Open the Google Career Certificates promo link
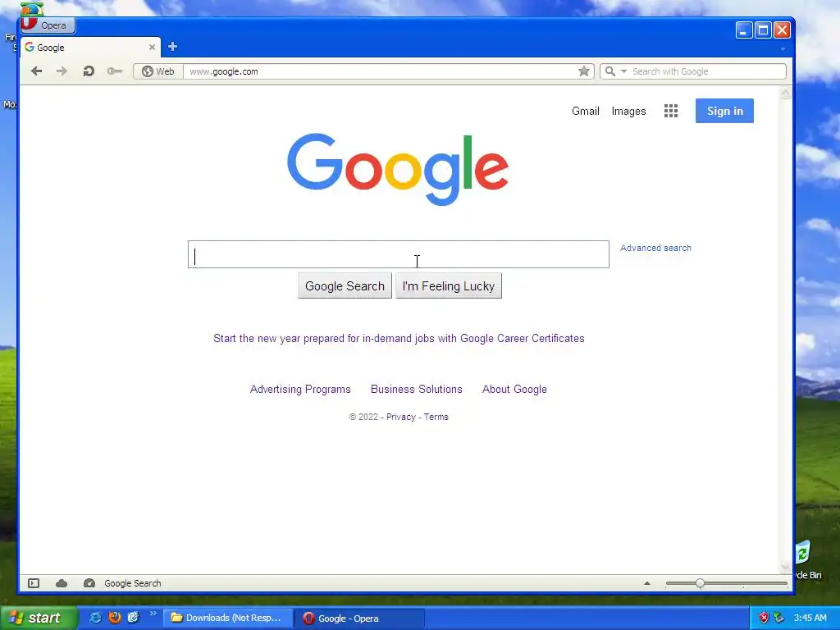Image resolution: width=840 pixels, height=630 pixels. pos(399,339)
